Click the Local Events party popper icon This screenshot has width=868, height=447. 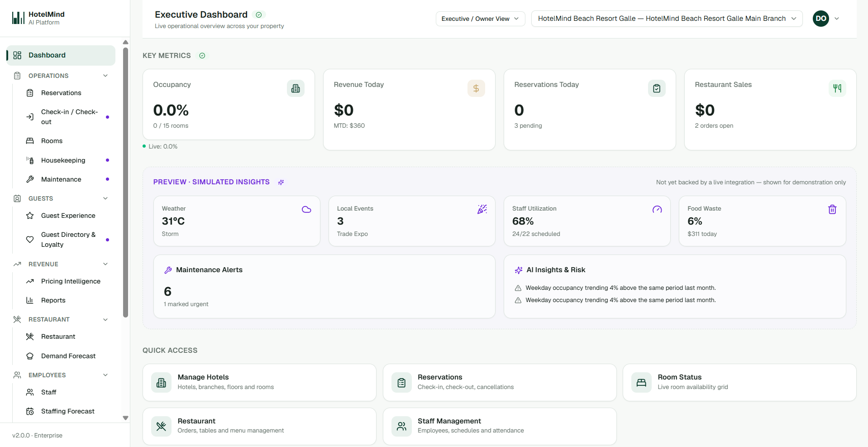tap(482, 209)
